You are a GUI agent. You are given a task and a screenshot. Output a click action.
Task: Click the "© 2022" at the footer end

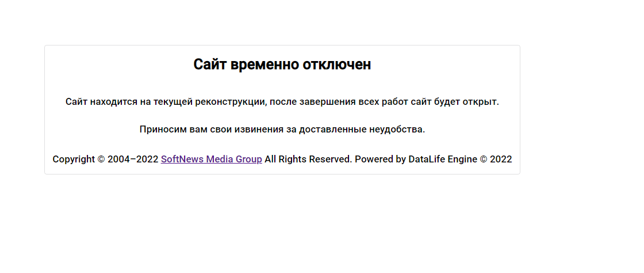(496, 160)
